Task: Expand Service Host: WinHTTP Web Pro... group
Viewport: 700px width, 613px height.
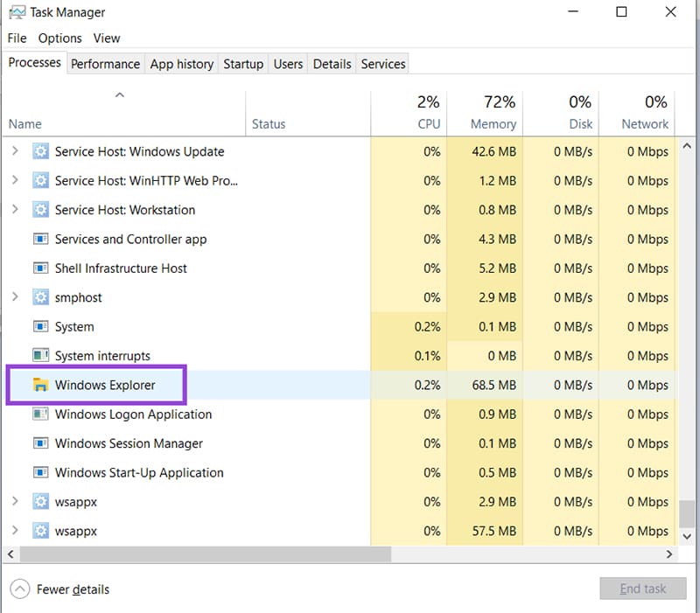Action: tap(15, 180)
